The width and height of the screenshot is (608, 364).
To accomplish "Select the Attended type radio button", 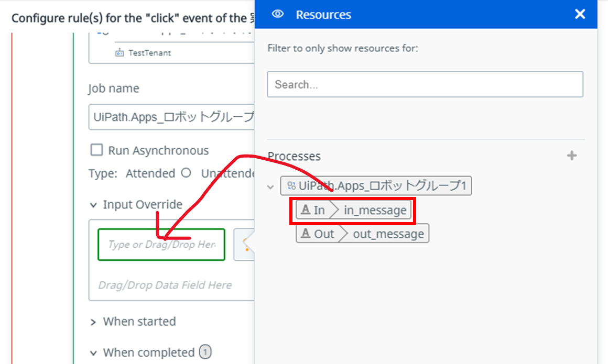I will click(x=186, y=173).
